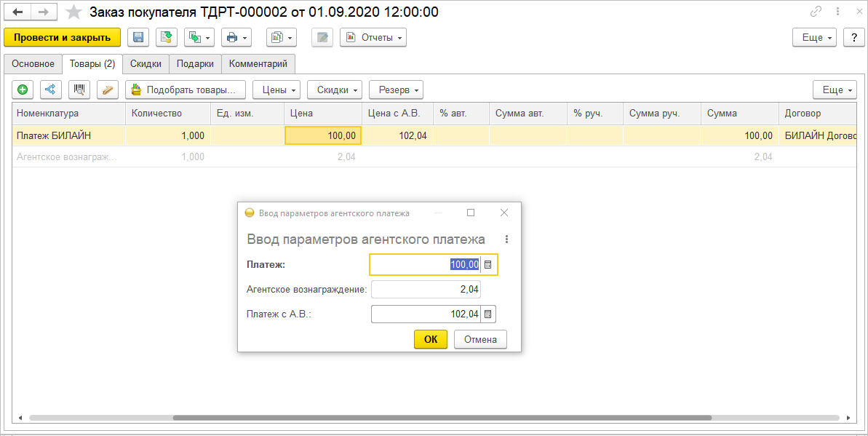Screen dimensions: 868x436
Task: Go forward with the right arrow button
Action: point(44,12)
